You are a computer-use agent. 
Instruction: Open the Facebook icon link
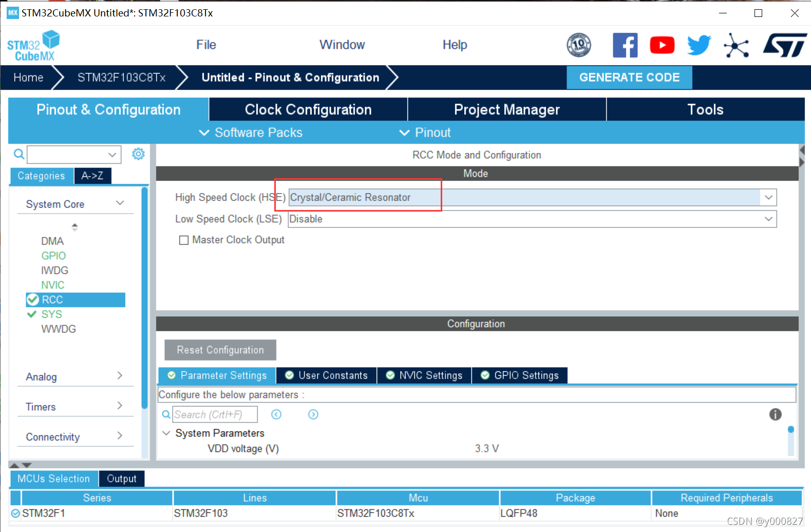click(x=625, y=45)
